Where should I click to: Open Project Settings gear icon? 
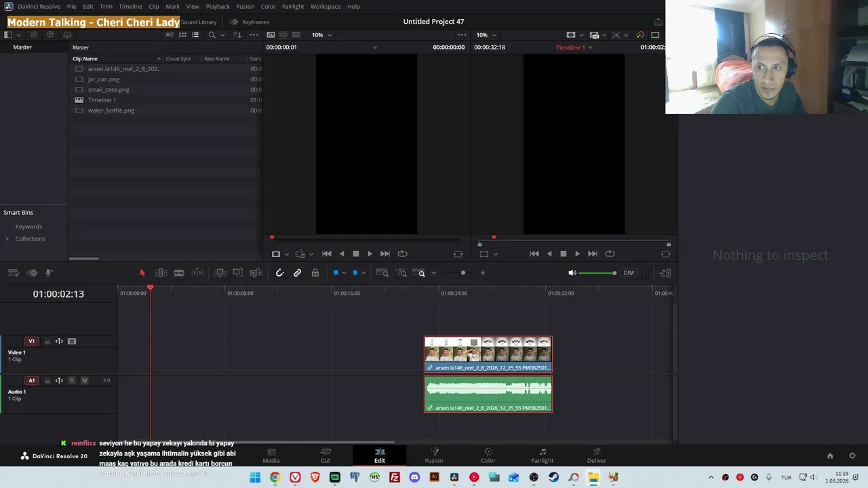852,455
